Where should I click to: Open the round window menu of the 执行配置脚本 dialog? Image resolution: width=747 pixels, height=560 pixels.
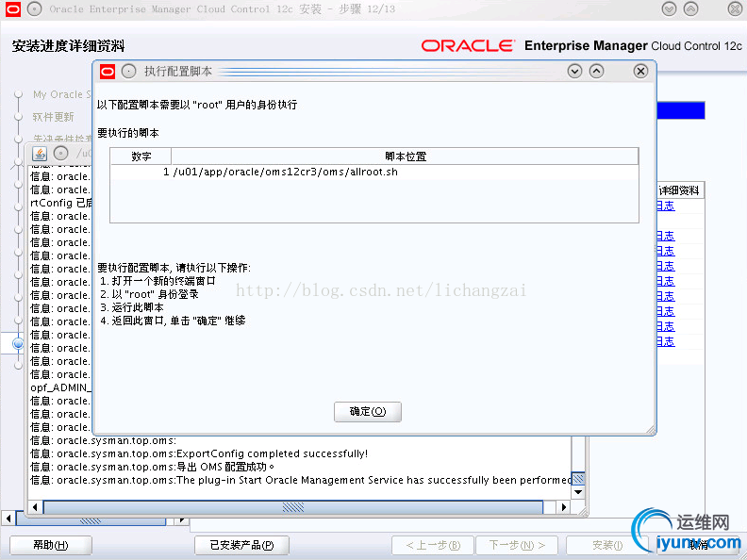128,72
